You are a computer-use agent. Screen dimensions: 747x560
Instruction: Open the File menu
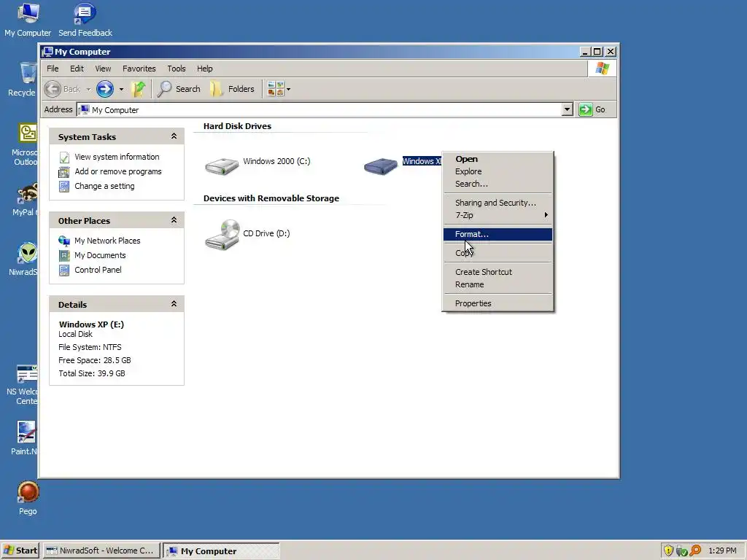[x=53, y=69]
